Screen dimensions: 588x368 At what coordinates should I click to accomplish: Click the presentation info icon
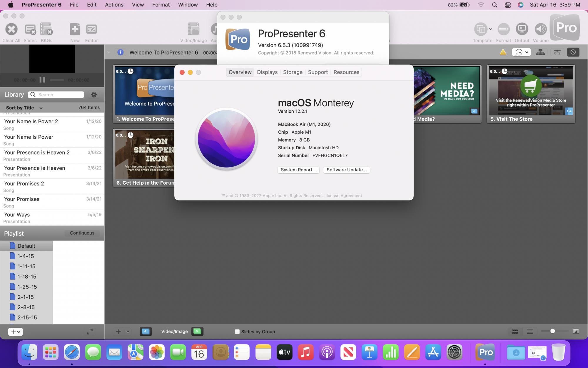pyautogui.click(x=120, y=52)
